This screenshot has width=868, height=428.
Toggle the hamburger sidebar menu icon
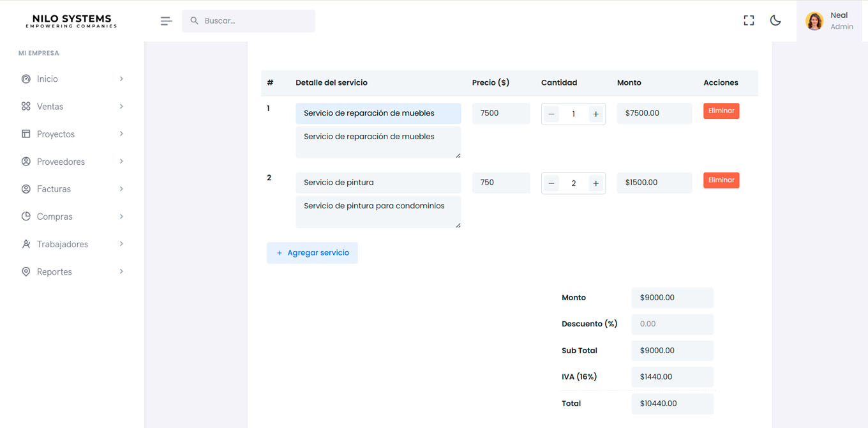166,21
